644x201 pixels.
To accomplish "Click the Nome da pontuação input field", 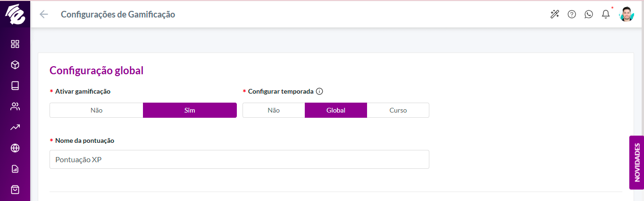I will [x=239, y=159].
